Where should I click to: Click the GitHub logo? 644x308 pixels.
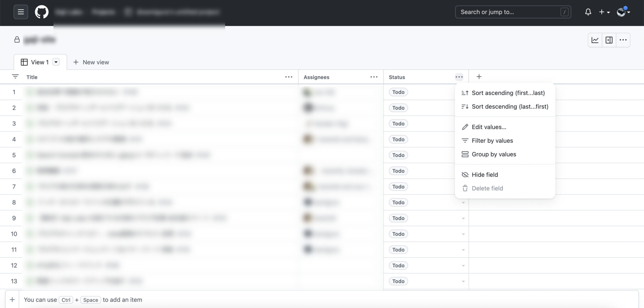point(42,12)
